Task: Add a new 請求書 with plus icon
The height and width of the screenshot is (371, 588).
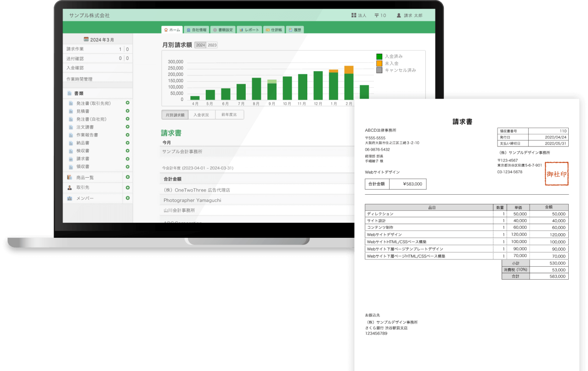Action: pyautogui.click(x=127, y=158)
